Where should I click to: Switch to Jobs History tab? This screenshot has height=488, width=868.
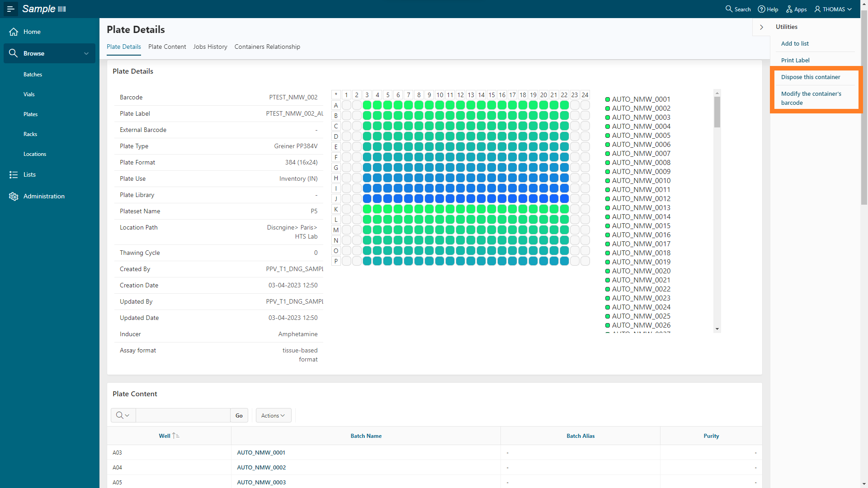pyautogui.click(x=210, y=47)
